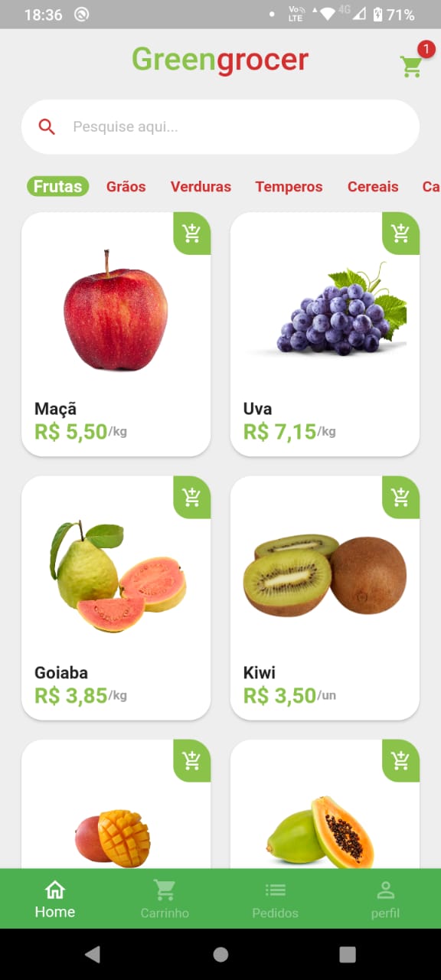Viewport: 441px width, 980px height.
Task: Tap the add-to-cart icon on Maçã
Action: (x=191, y=234)
